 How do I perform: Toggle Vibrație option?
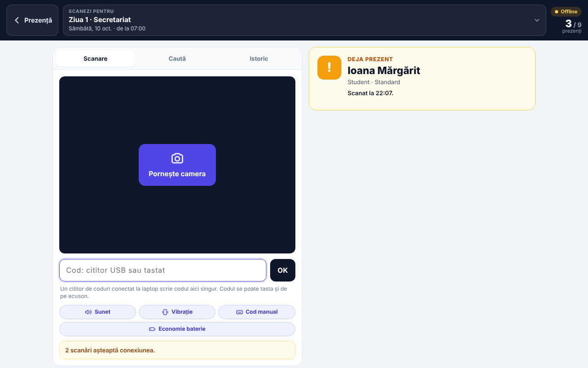coord(177,312)
